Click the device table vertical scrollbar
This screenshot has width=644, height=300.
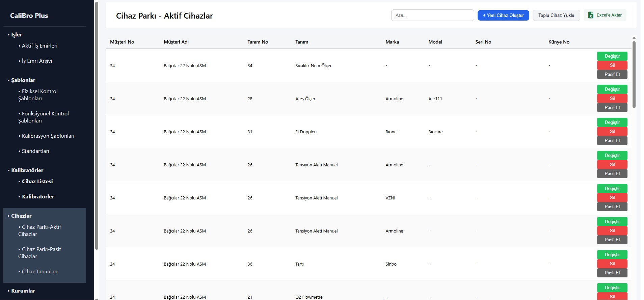634,74
